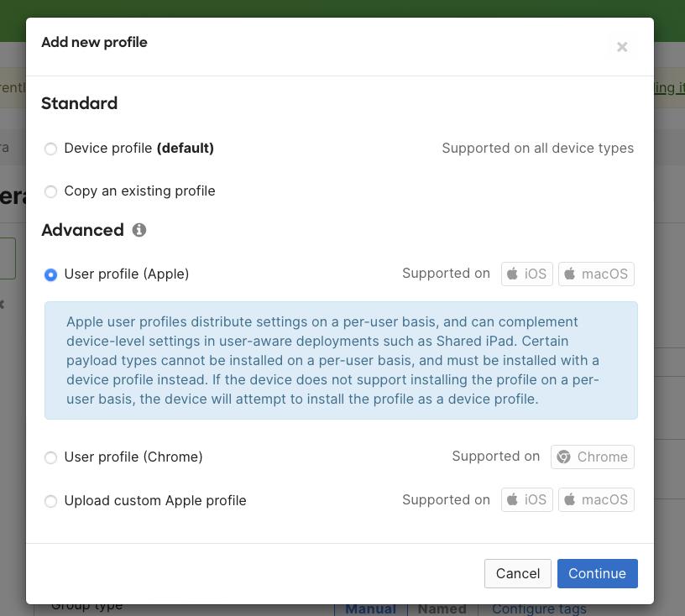Click the iOS badge for Upload custom Apple profile

pyautogui.click(x=526, y=499)
